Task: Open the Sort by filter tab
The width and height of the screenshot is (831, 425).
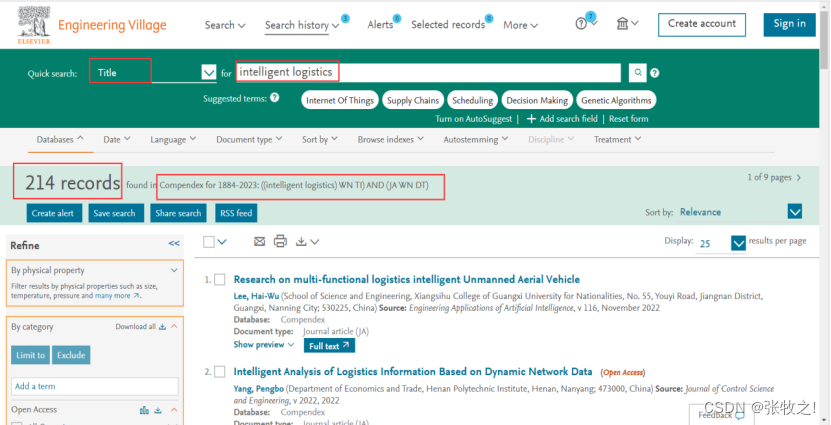Action: click(320, 139)
